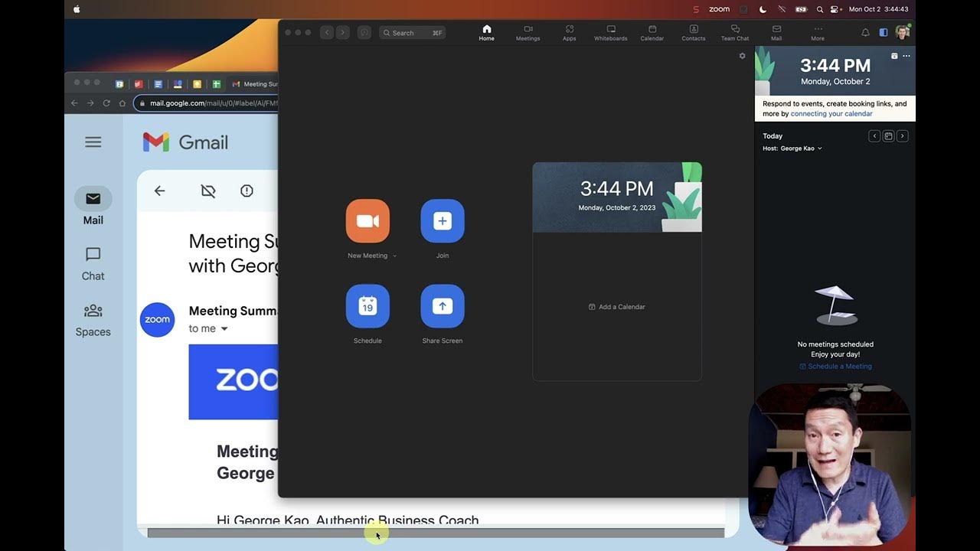Open Zoom settings gear
This screenshot has width=980, height=551.
742,56
